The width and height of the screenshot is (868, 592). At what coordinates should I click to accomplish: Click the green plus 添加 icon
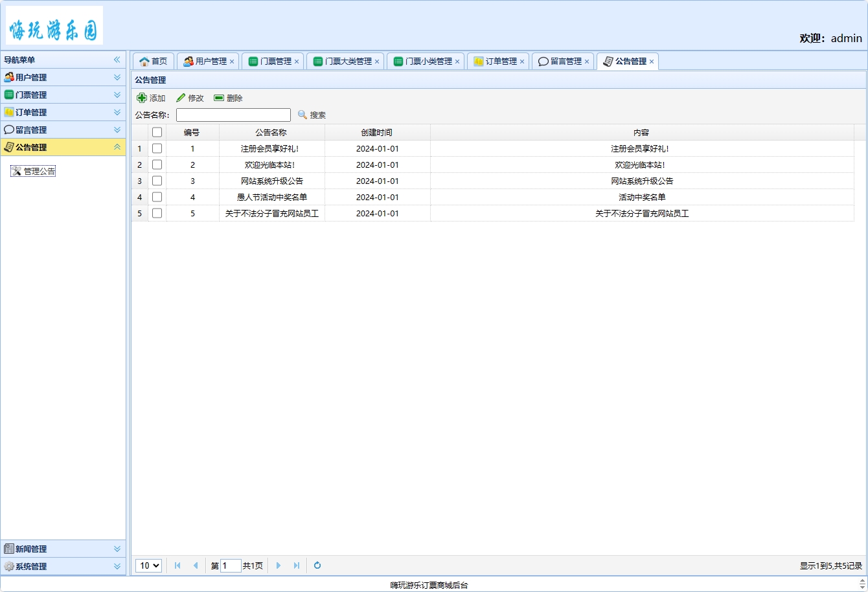coord(142,98)
